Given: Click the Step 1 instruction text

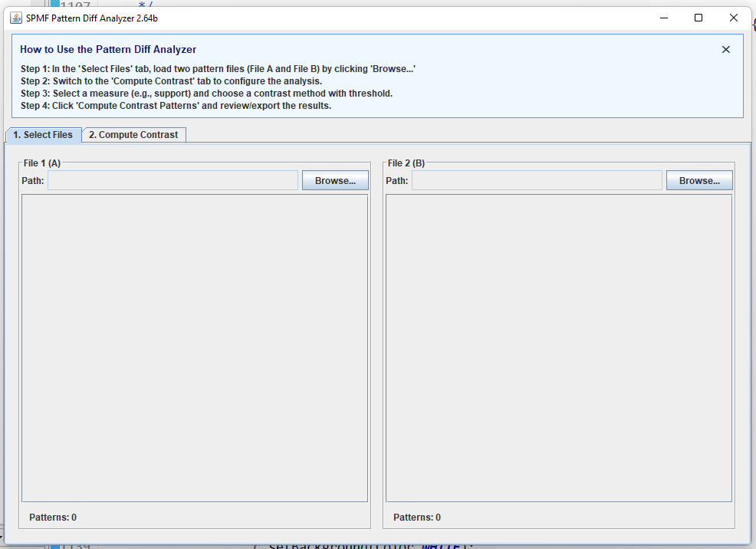Looking at the screenshot, I should click(x=218, y=69).
